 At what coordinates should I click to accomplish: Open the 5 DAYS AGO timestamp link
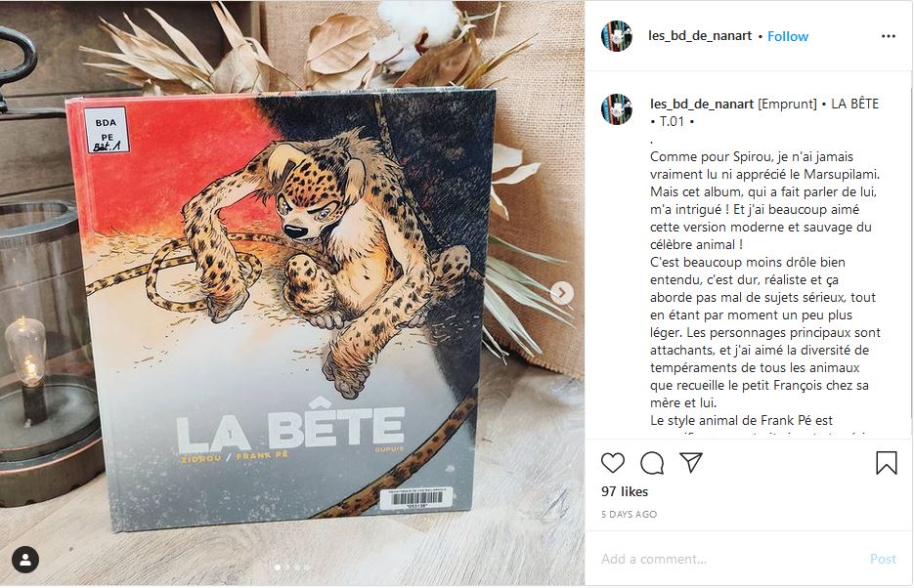(x=629, y=514)
